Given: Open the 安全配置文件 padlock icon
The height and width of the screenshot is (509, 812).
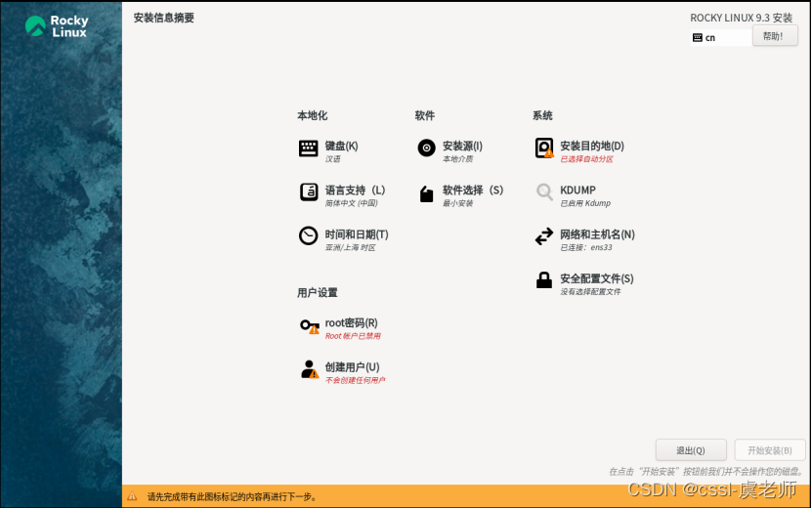Looking at the screenshot, I should click(x=543, y=280).
